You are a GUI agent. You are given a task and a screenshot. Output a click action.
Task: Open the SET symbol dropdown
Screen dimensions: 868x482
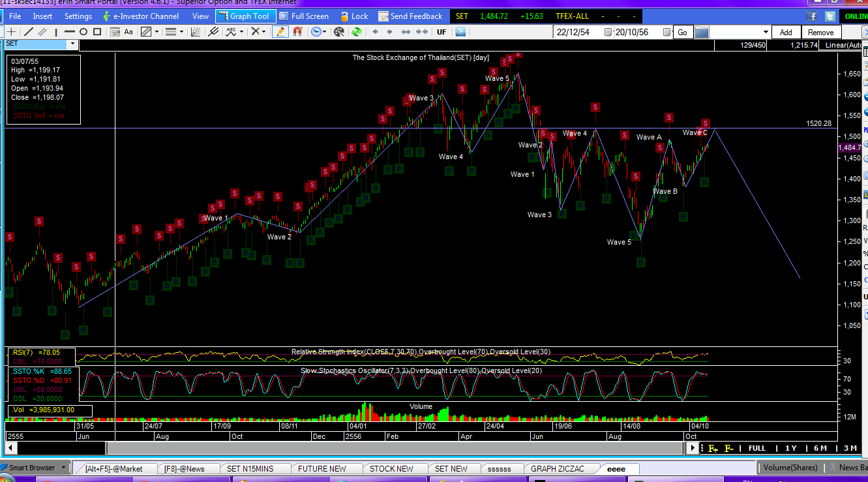[72, 44]
